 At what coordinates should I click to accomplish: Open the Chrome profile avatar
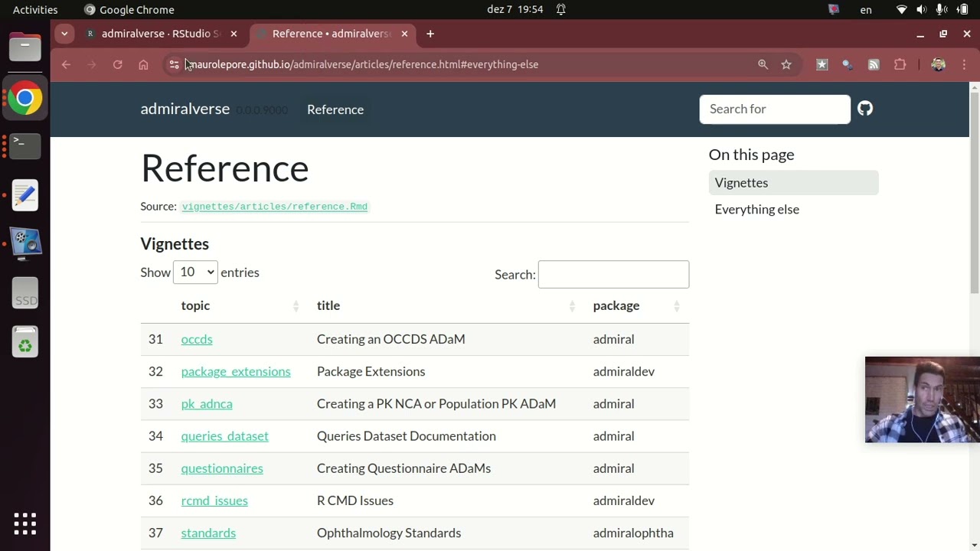point(938,64)
